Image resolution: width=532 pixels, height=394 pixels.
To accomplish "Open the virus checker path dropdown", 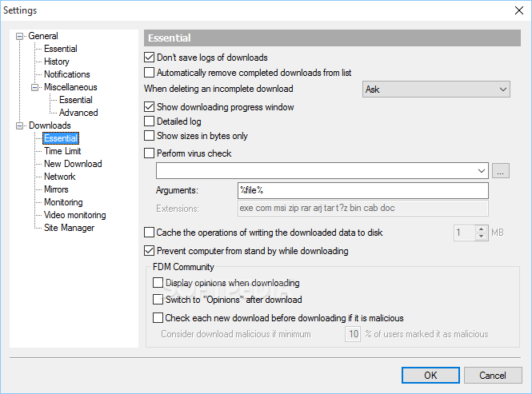I will (x=322, y=170).
